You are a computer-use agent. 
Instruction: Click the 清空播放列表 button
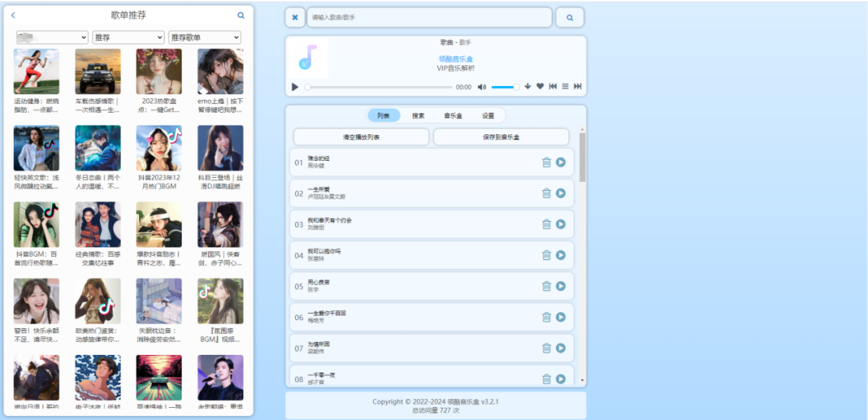coord(362,138)
